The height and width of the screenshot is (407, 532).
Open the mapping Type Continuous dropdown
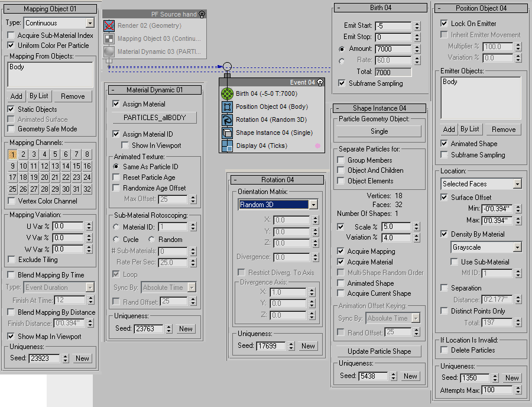(x=90, y=23)
